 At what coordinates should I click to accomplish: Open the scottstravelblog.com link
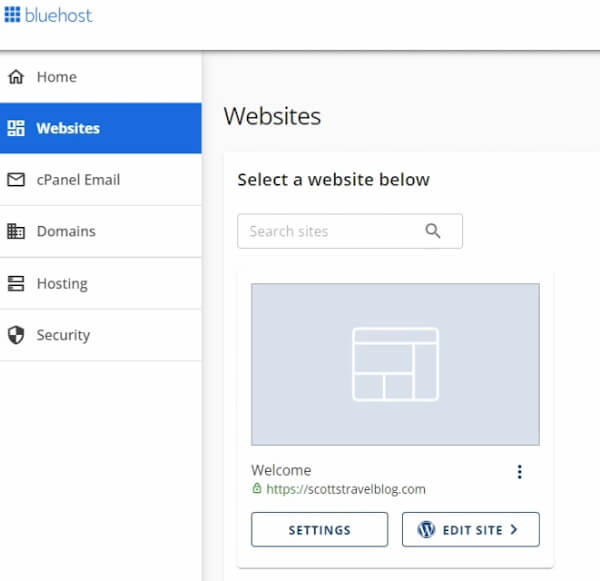click(346, 489)
